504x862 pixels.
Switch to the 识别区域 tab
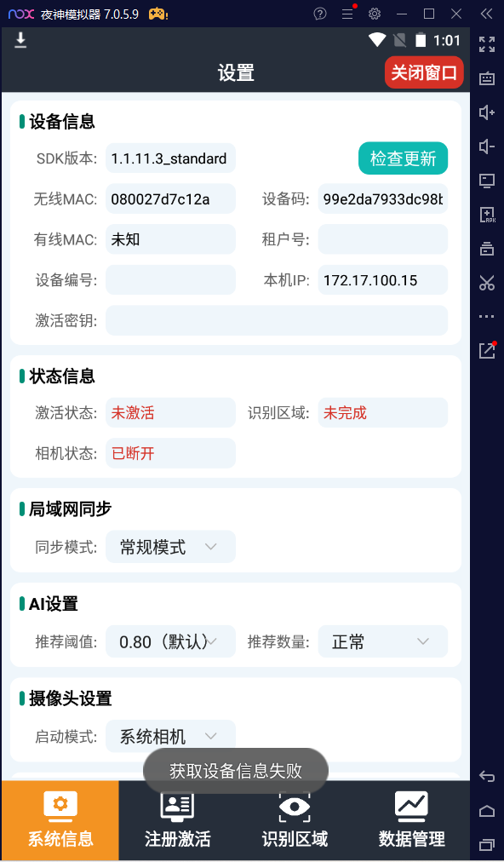click(x=295, y=820)
